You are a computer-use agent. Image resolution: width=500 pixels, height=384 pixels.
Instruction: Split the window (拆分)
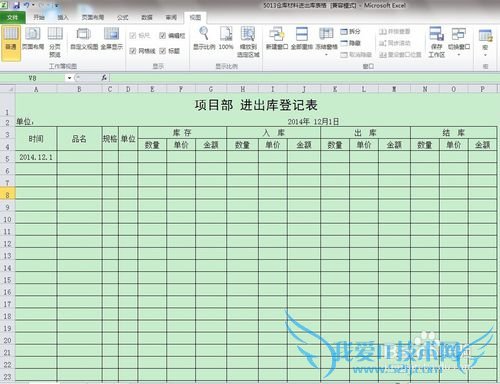(x=350, y=31)
